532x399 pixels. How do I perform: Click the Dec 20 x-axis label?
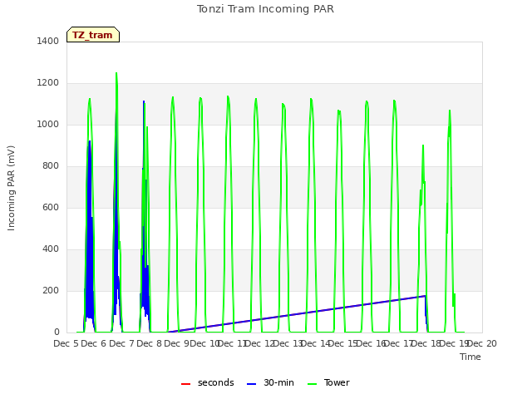482,343
